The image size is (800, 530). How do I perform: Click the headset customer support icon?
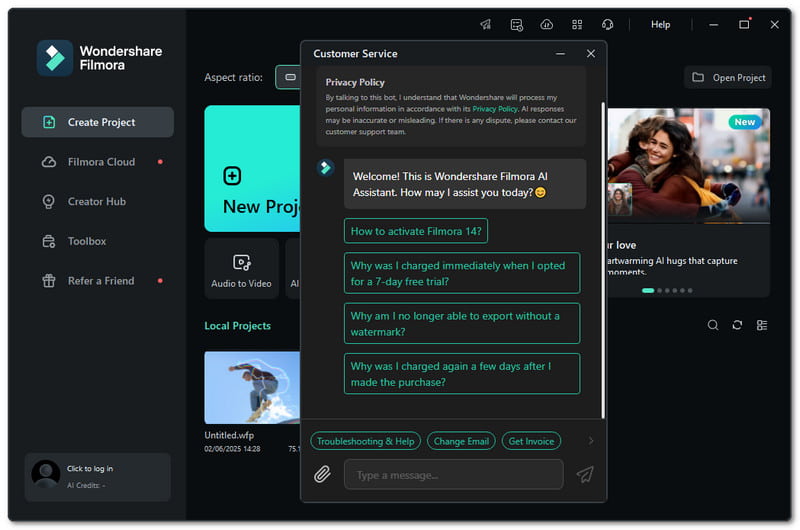pos(607,24)
